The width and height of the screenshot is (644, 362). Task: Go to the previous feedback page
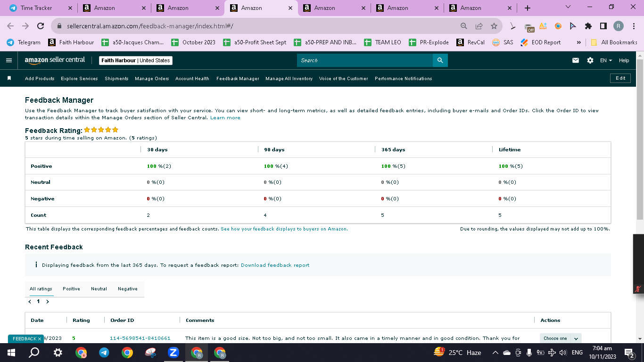[30, 302]
